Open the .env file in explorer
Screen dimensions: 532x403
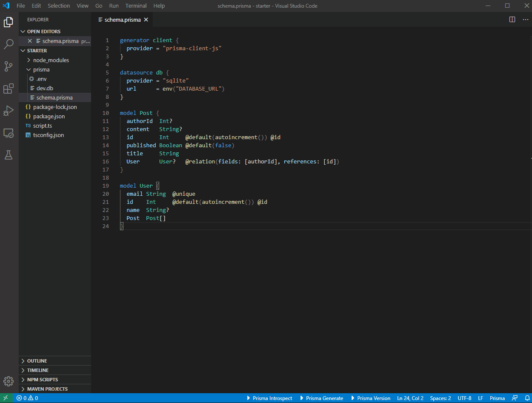coord(55,79)
